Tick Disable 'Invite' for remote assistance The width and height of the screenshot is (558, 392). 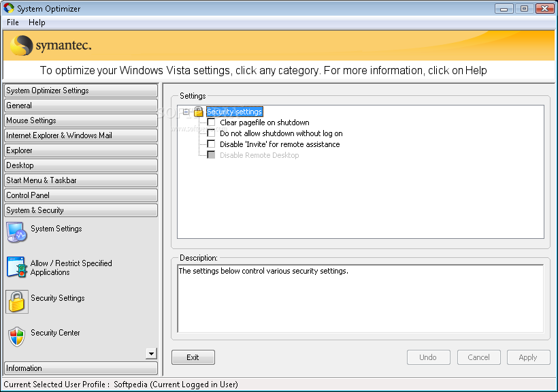click(x=211, y=144)
